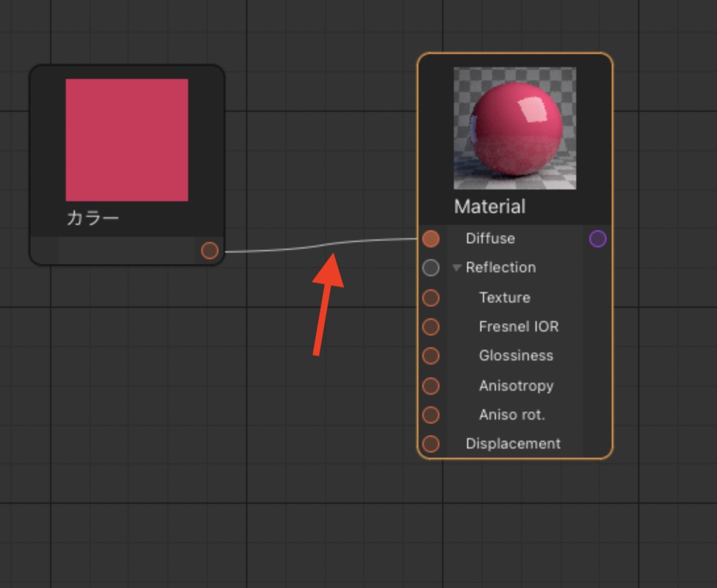Select the Material node title
The width and height of the screenshot is (717, 588).
tap(489, 207)
